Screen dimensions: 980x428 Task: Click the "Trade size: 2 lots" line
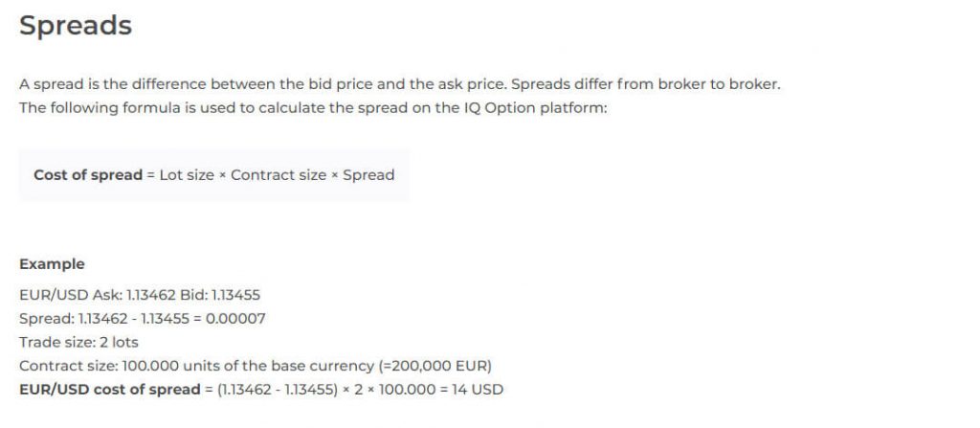tap(78, 342)
